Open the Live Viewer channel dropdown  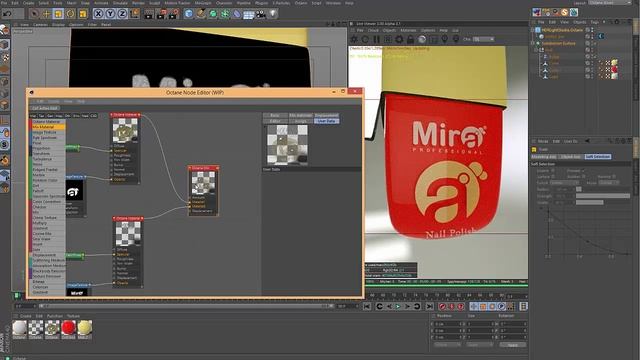click(x=483, y=39)
